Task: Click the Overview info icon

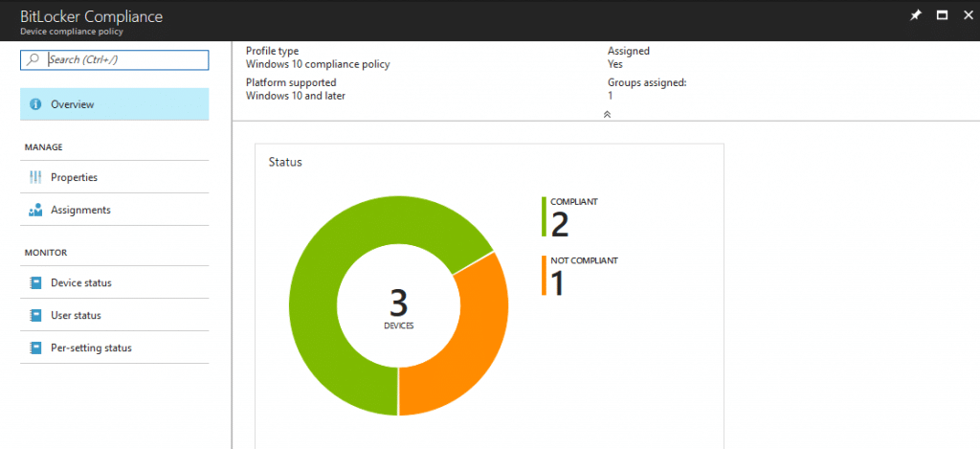Action: tap(35, 104)
